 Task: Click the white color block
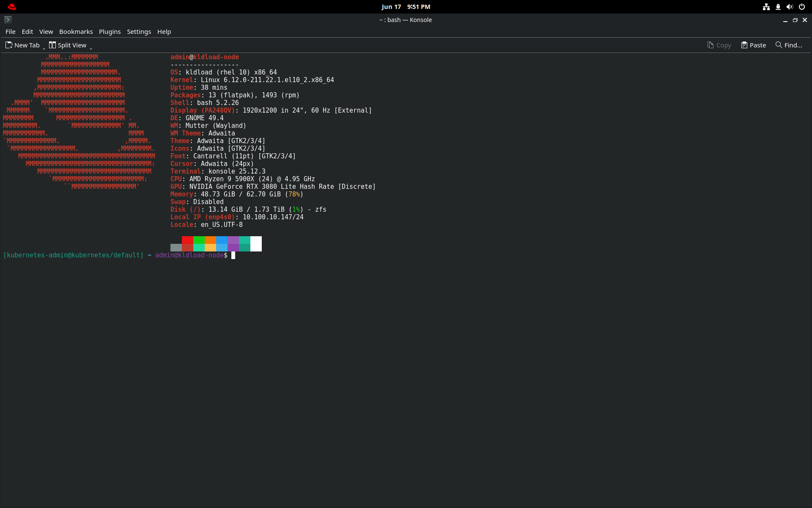point(256,244)
